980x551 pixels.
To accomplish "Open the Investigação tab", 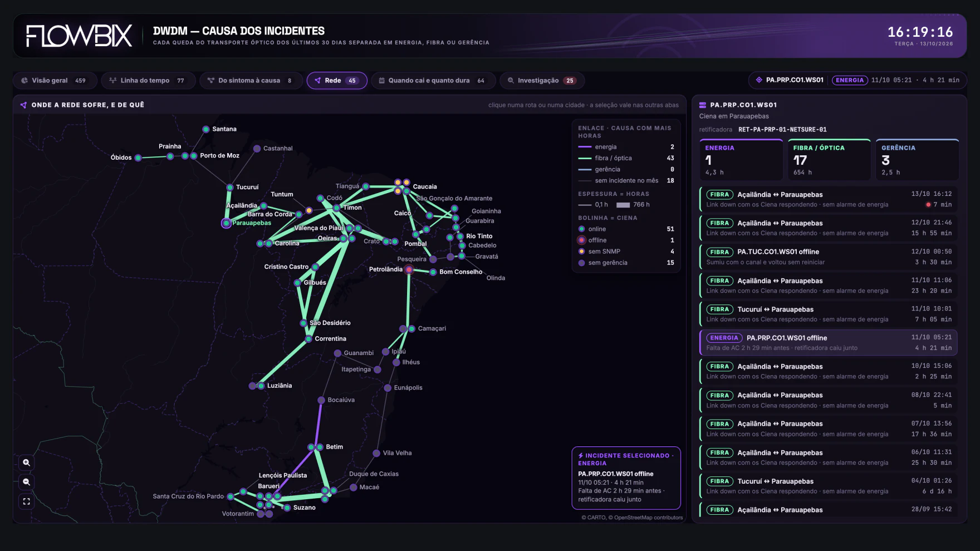I will (x=542, y=81).
